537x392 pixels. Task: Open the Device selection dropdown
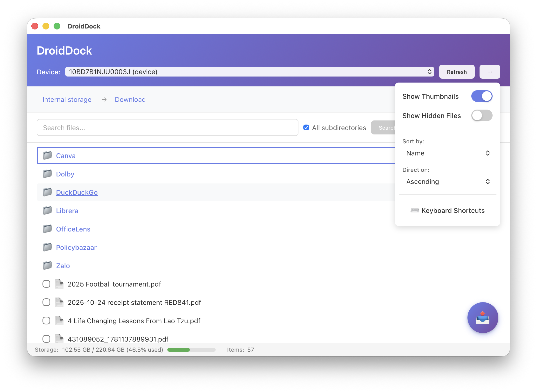pos(249,72)
